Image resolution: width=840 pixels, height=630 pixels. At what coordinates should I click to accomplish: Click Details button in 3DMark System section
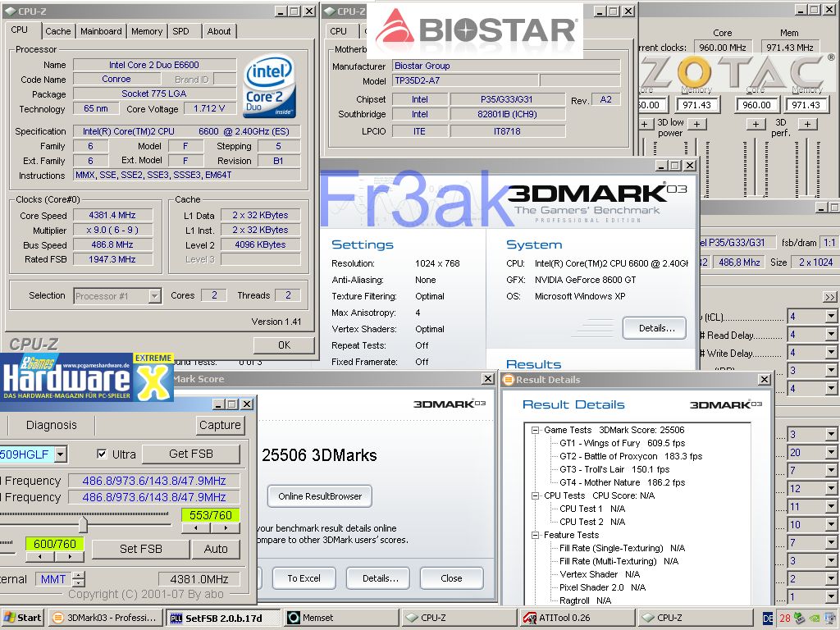[655, 328]
